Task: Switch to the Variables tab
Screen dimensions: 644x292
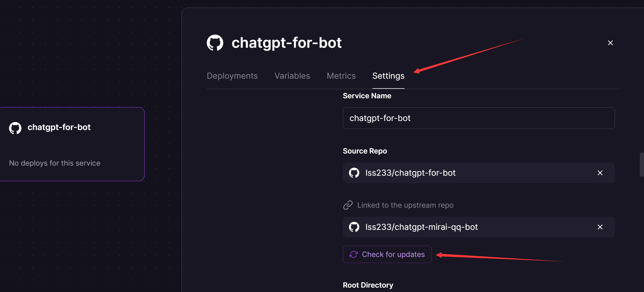Action: 292,76
